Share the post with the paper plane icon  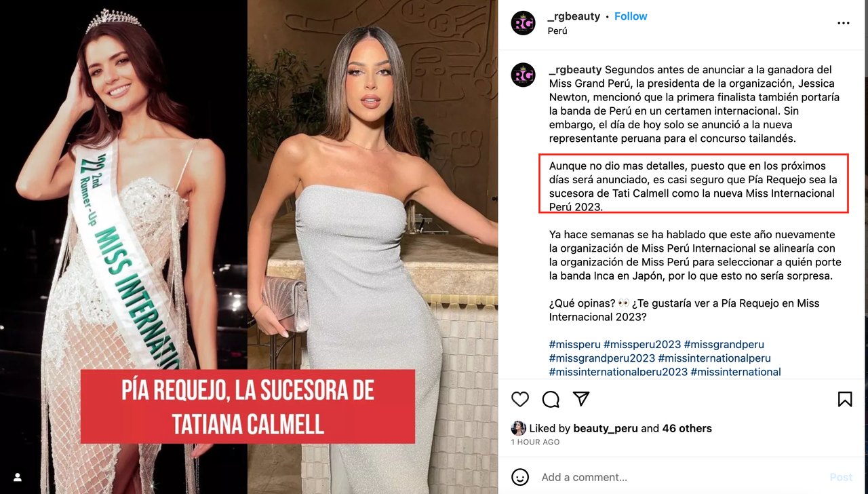(x=581, y=398)
